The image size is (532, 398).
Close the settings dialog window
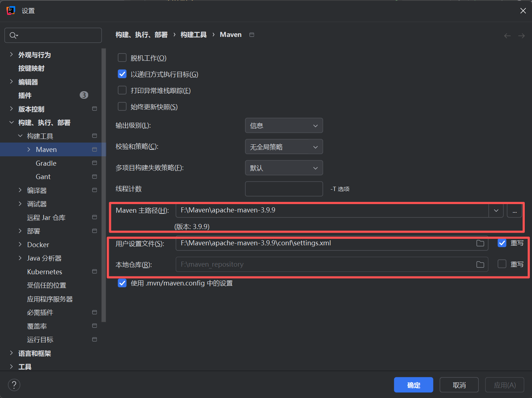click(523, 11)
